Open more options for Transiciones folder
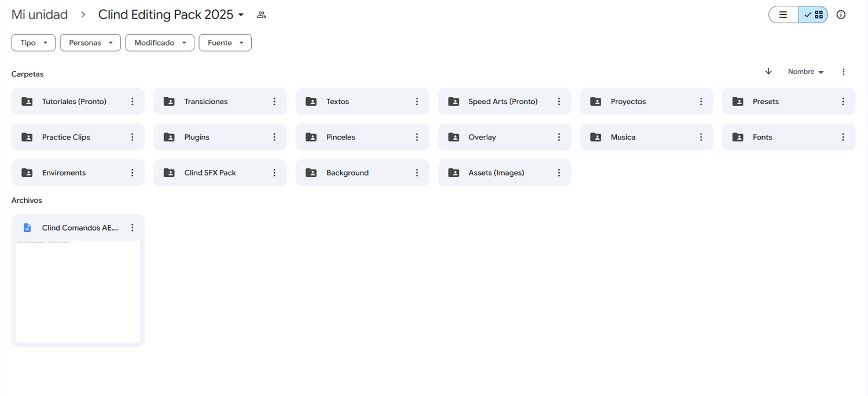Screen dimensions: 868x396 274,102
